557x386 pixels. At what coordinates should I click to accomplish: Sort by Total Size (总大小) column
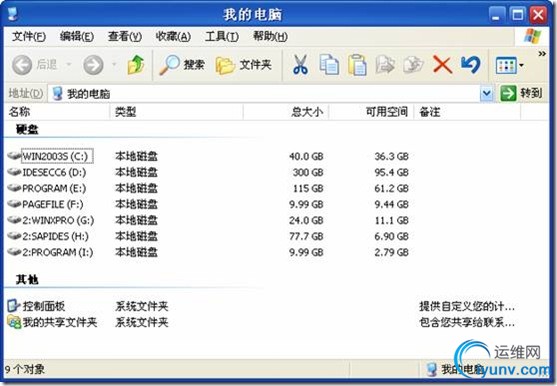(x=286, y=112)
